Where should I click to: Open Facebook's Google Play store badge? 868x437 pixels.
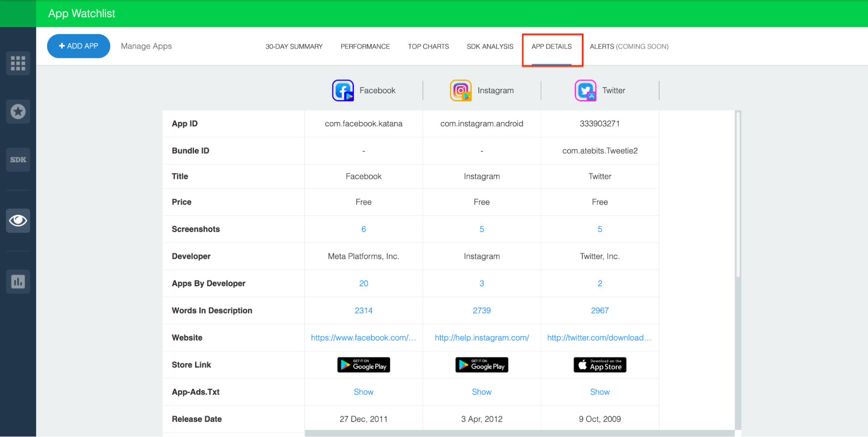[363, 365]
